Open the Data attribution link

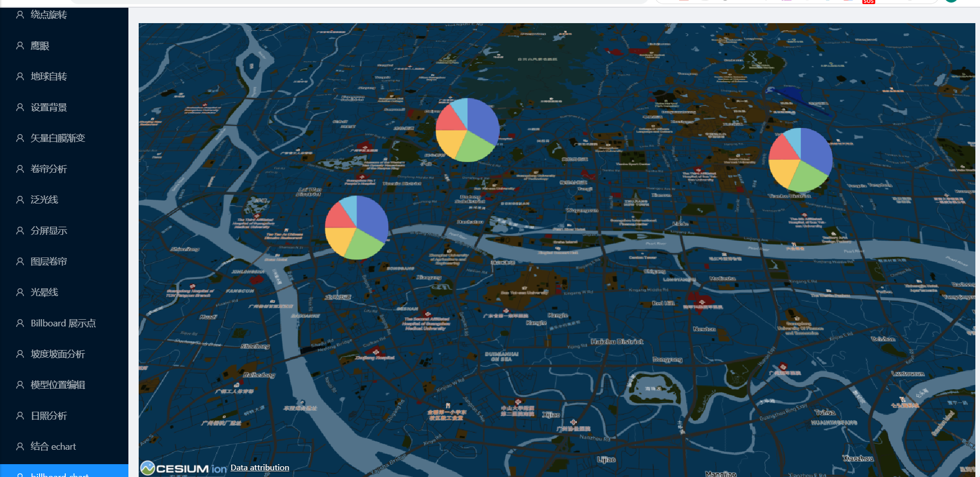(260, 468)
